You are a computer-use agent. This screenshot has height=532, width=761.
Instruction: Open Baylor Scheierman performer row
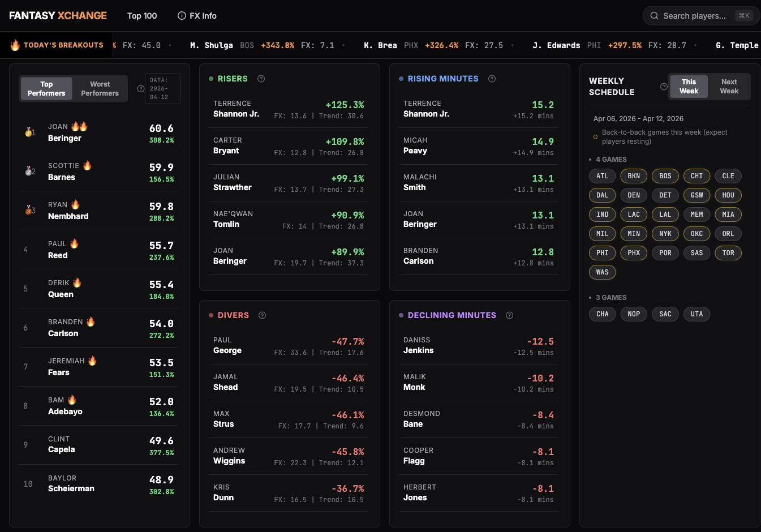coord(98,484)
